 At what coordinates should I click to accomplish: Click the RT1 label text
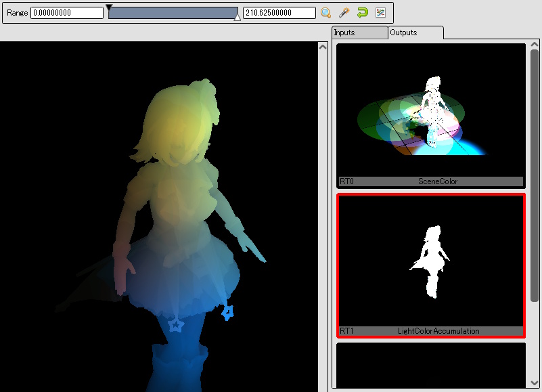(x=346, y=331)
